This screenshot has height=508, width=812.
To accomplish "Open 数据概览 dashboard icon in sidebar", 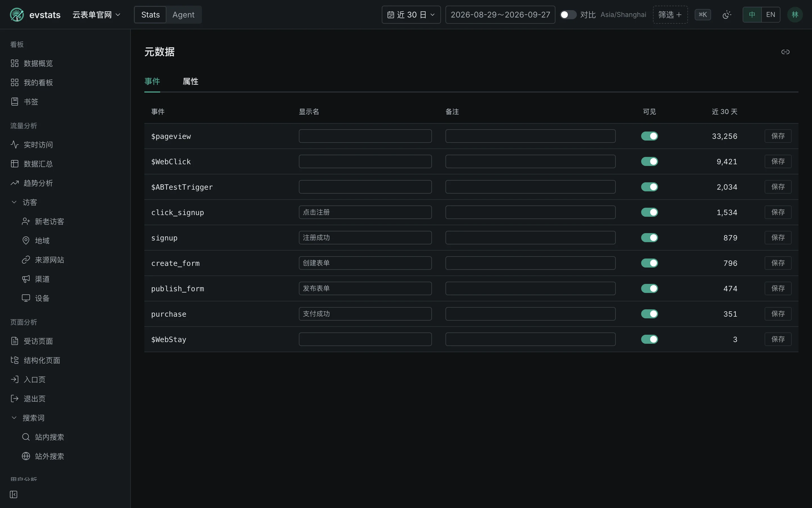I will [x=14, y=63].
